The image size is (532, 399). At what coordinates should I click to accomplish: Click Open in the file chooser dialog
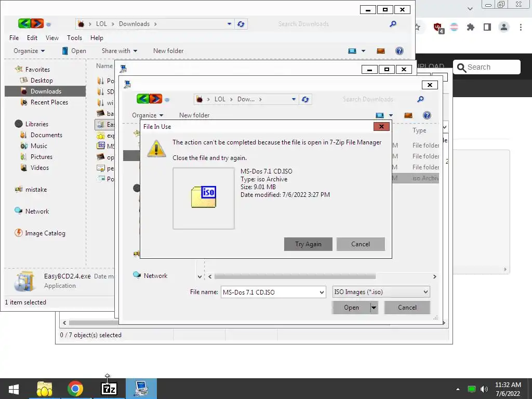click(351, 308)
